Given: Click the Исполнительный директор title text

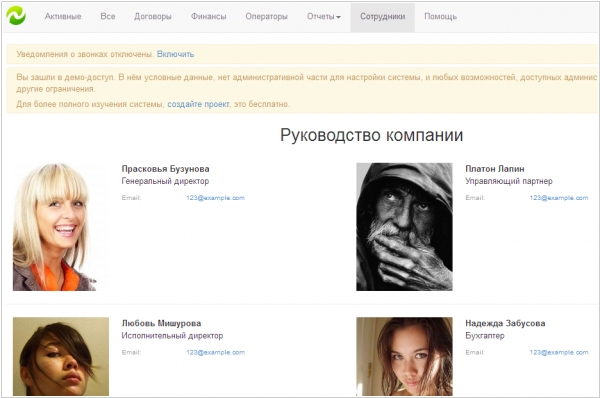Looking at the screenshot, I should [x=172, y=336].
